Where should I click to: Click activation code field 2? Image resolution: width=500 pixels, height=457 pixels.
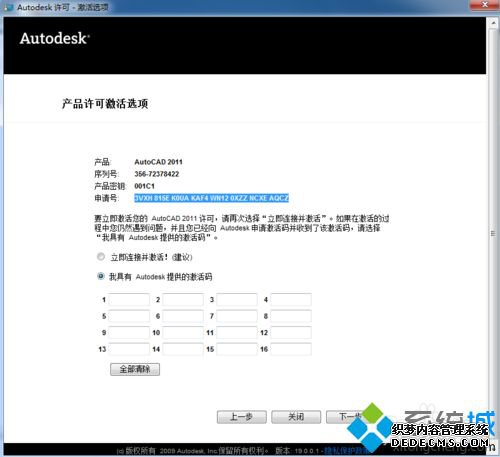pyautogui.click(x=183, y=299)
